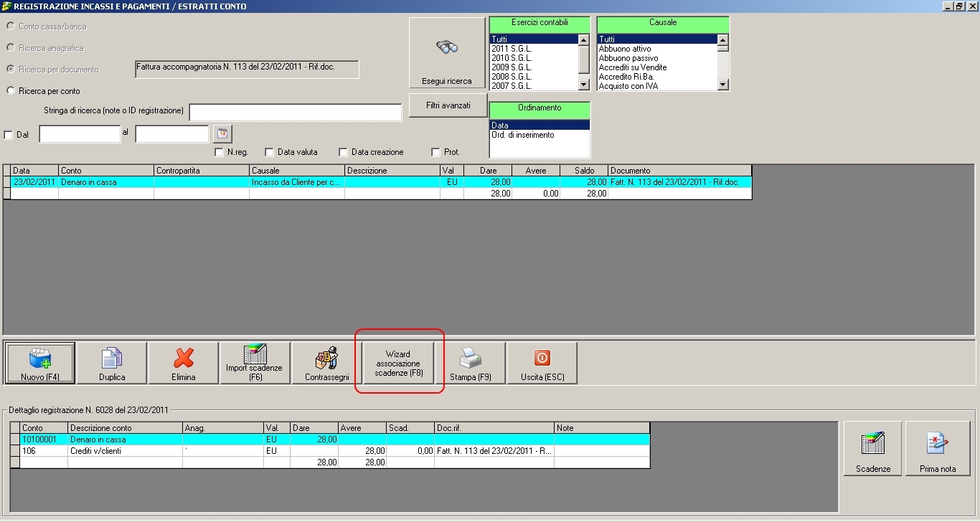Select 2007 S.G.L. fiscal year
Viewport: 980px width, 522px height.
534,86
